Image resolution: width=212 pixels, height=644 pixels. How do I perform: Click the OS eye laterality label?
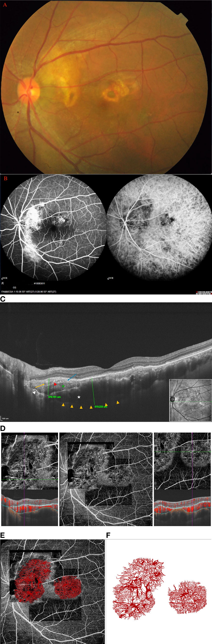15,287
